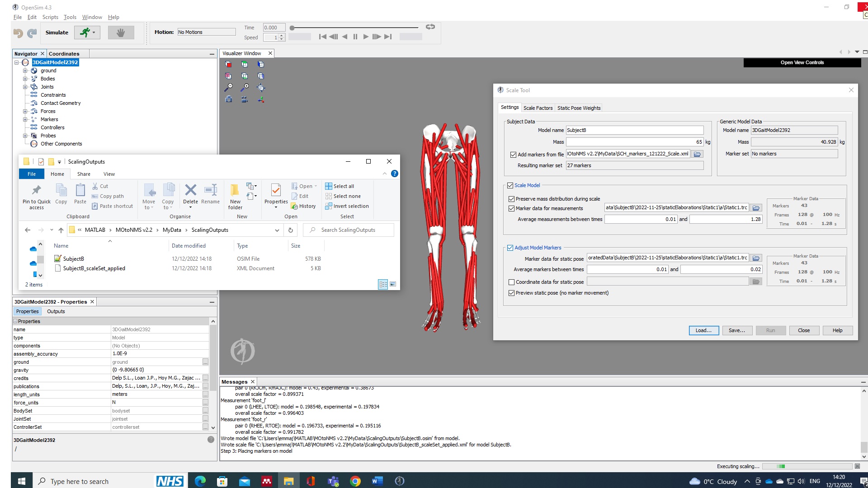
Task: Open the Motion selection dropdown
Action: tap(206, 32)
